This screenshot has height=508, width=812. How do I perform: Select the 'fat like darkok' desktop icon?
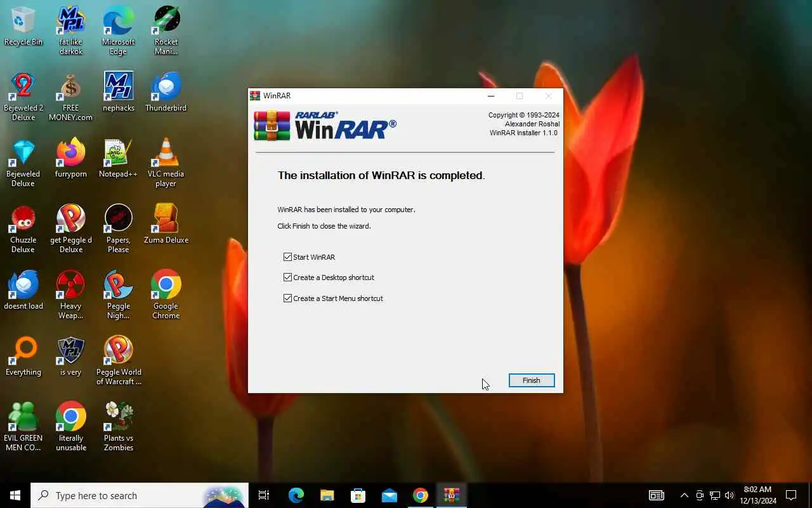71,30
